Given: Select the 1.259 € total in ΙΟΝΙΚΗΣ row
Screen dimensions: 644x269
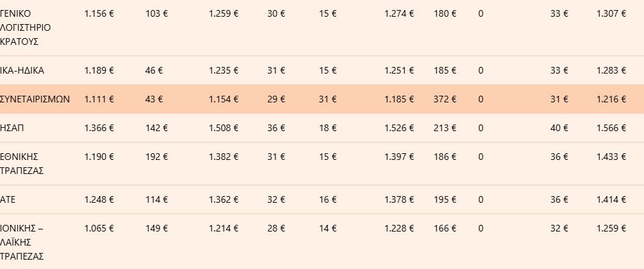Looking at the screenshot, I should tap(611, 228).
